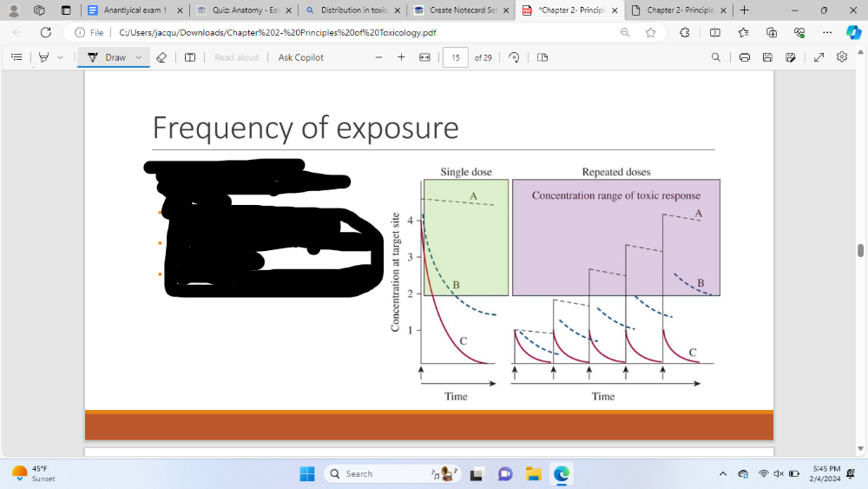Image resolution: width=868 pixels, height=489 pixels.
Task: Click Ask Copilot button
Action: (x=300, y=57)
